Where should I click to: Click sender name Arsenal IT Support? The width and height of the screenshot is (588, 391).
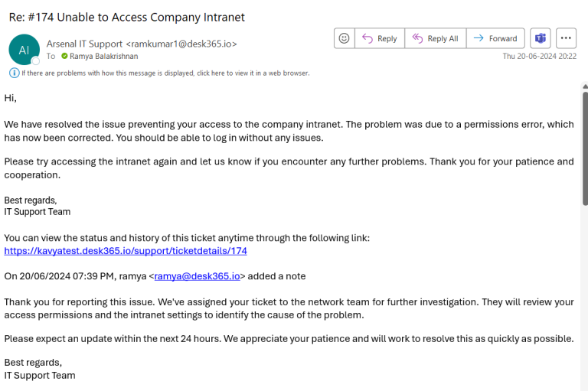coord(84,44)
